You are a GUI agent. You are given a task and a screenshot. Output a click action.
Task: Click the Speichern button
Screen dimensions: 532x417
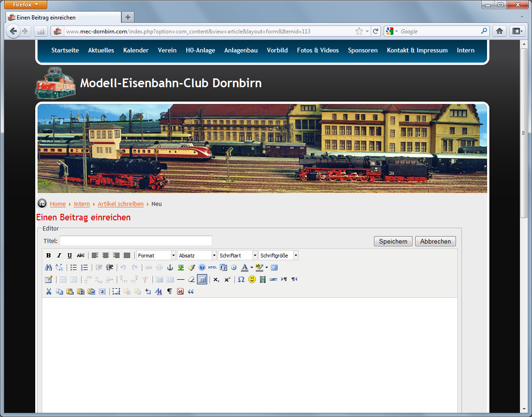pyautogui.click(x=393, y=242)
